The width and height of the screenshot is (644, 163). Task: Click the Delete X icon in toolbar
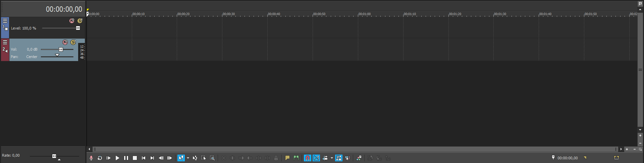pos(224,158)
